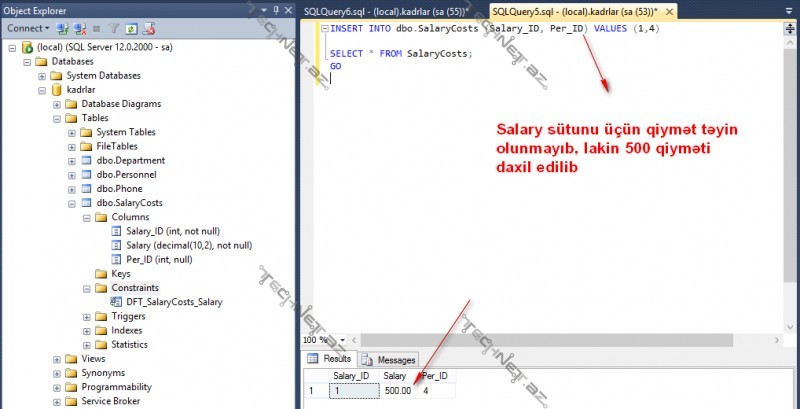This screenshot has height=409, width=800.
Task: Expand the Synonyms node
Action: [x=57, y=373]
